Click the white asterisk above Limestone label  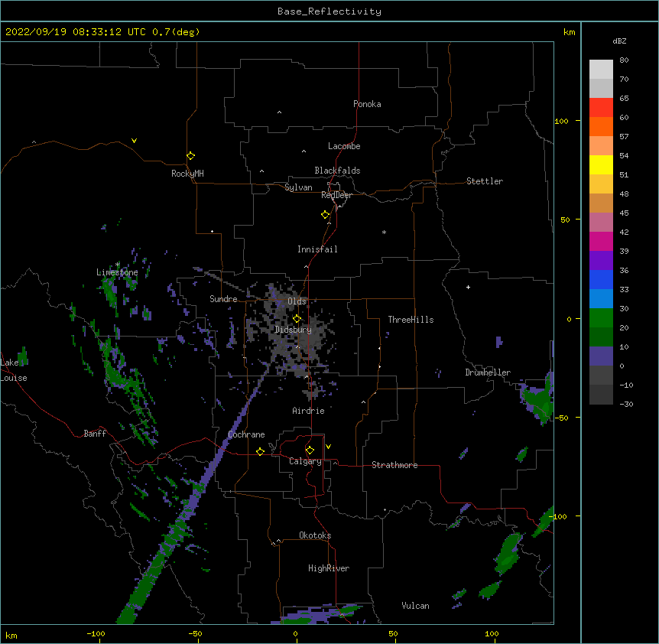click(118, 265)
